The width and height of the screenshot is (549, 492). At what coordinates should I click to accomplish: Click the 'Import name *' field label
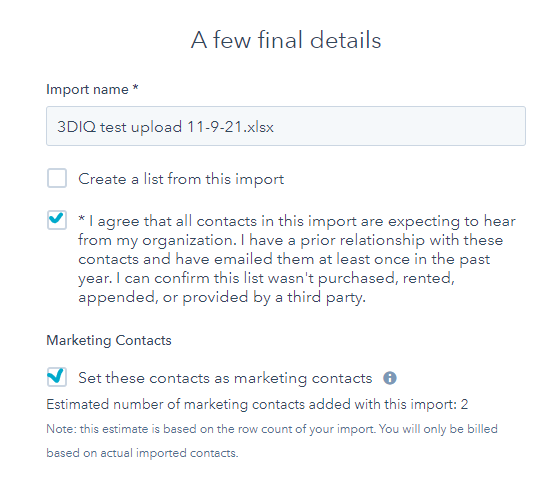pyautogui.click(x=92, y=89)
